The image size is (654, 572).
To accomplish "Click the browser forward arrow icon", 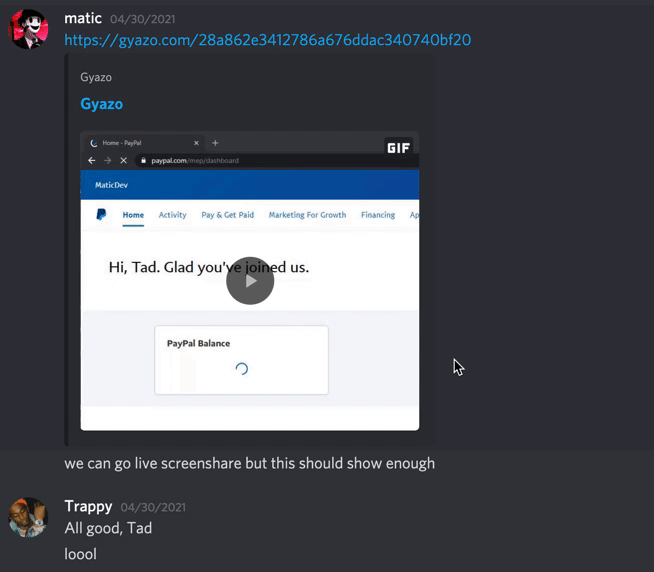I will 108,161.
